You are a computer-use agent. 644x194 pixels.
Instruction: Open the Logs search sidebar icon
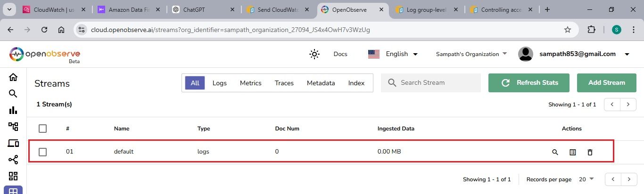(x=13, y=94)
